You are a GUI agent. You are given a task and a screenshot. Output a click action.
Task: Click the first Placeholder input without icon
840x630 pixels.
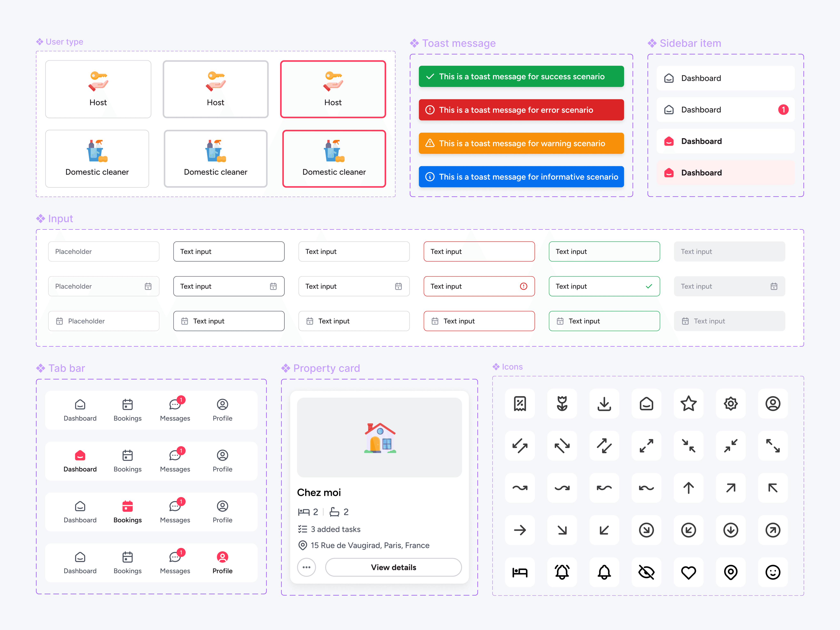point(104,251)
